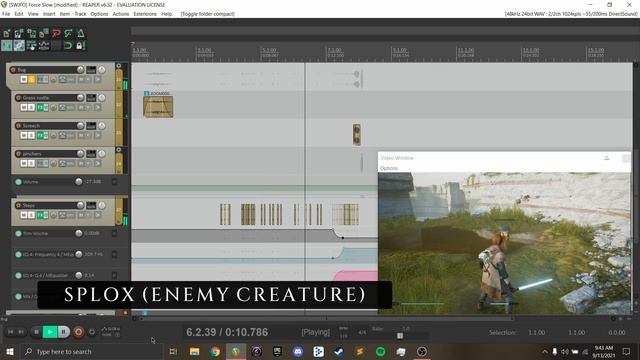Click the Trim Volume envelope knob

79,233
